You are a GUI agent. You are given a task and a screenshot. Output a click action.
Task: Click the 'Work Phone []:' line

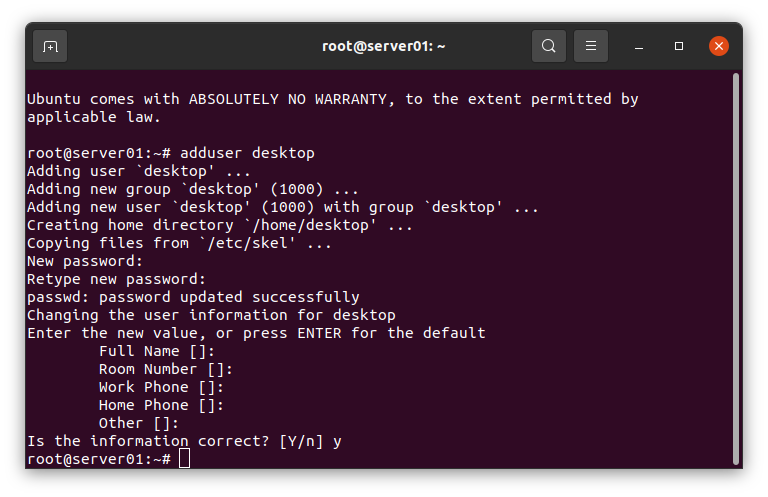click(x=161, y=387)
